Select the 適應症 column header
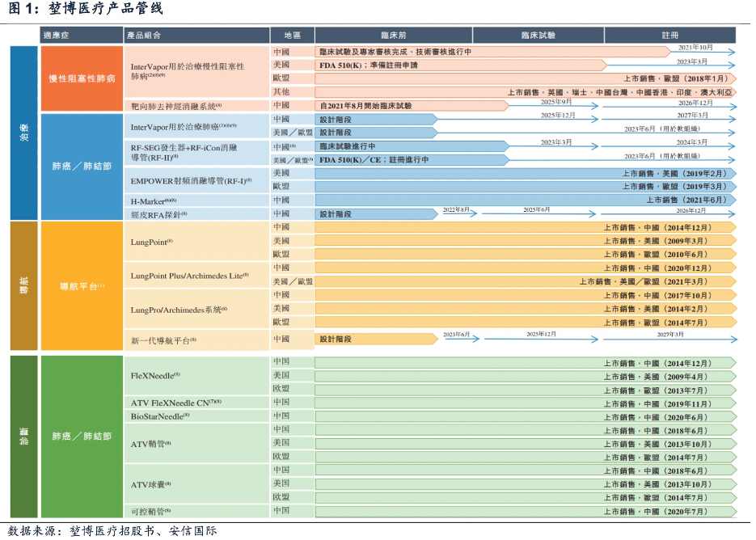This screenshot has width=756, height=540. 82,36
